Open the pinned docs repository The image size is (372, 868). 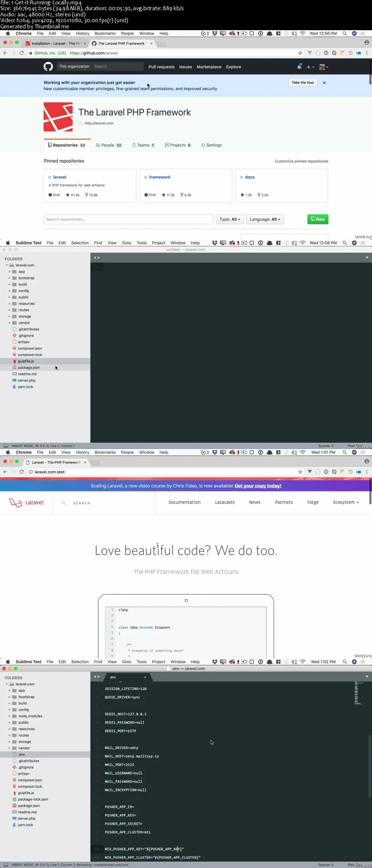250,177
